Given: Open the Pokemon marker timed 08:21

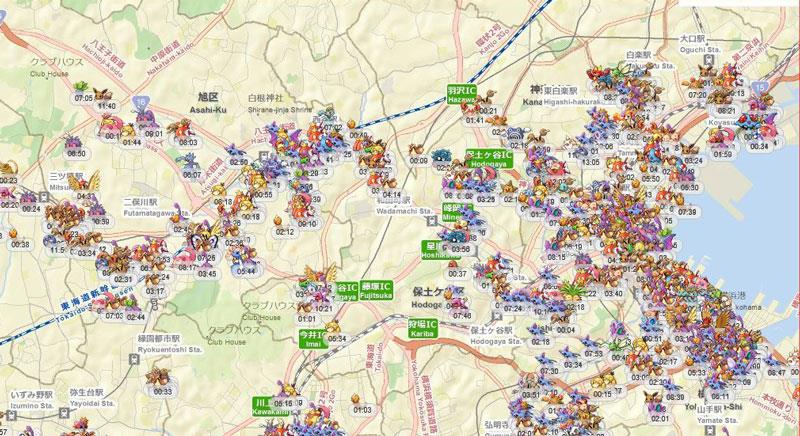Looking at the screenshot, I should tap(726, 105).
